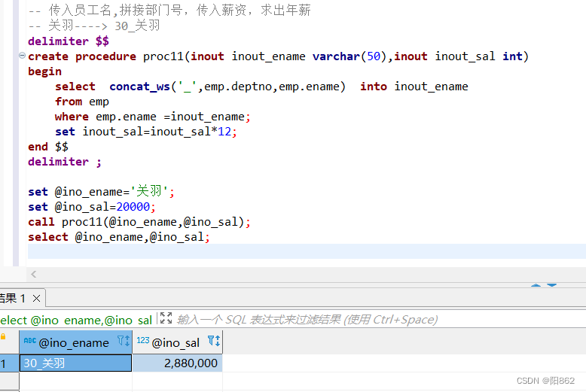Viewport: 586px width, 392px height.
Task: Select the cell containing 2,880,000
Action: point(177,363)
